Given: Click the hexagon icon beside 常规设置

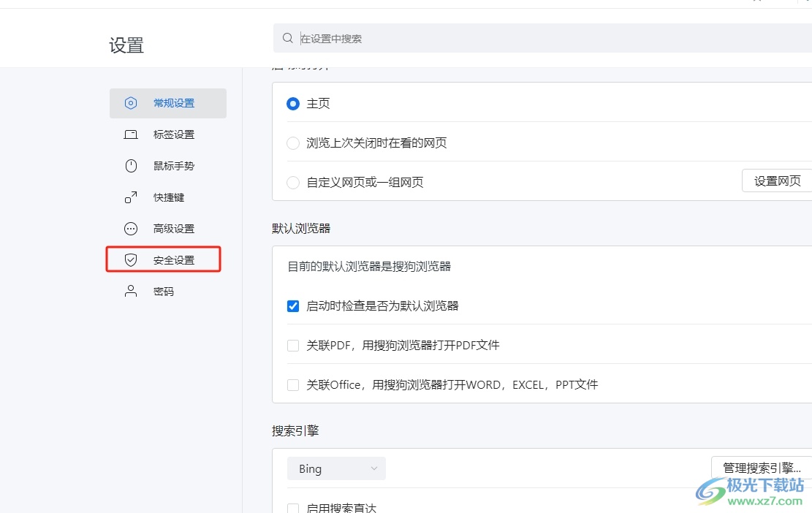Looking at the screenshot, I should 131,103.
